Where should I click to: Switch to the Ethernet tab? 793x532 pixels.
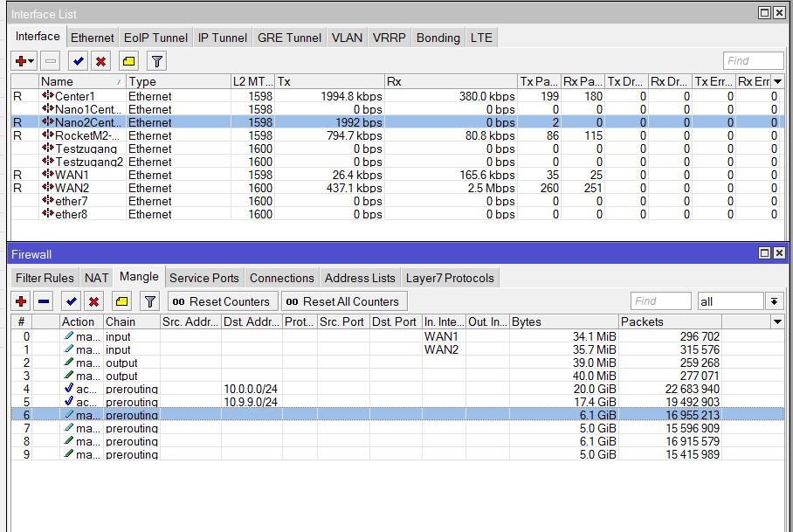pyautogui.click(x=92, y=38)
